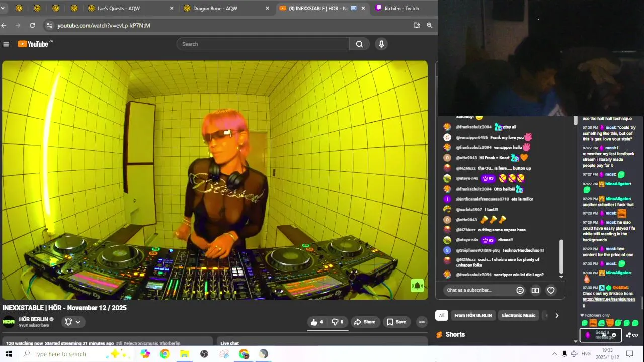Image resolution: width=644 pixels, height=362 pixels.
Task: Dislike the video with thumbs down
Action: pyautogui.click(x=338, y=322)
